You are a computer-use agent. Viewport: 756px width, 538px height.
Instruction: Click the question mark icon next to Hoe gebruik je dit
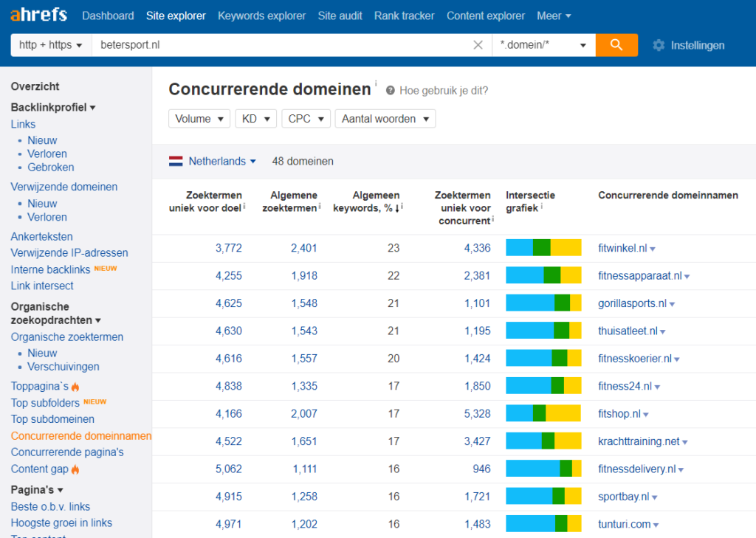(390, 91)
